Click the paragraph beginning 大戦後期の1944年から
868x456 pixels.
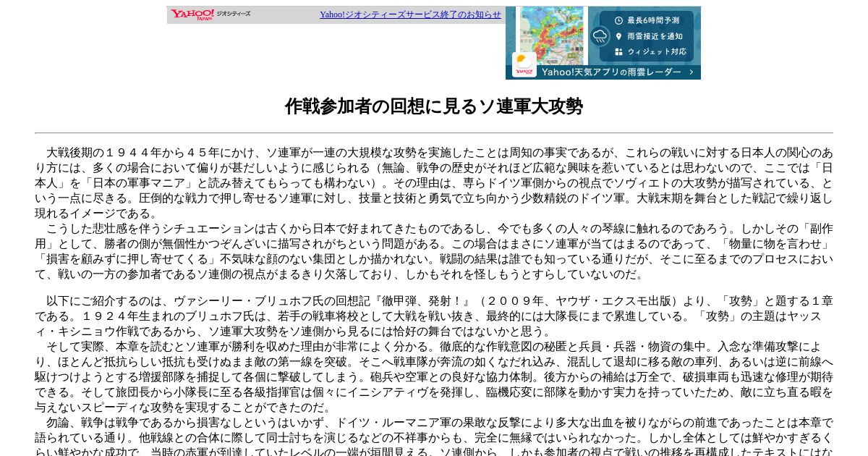click(434, 183)
